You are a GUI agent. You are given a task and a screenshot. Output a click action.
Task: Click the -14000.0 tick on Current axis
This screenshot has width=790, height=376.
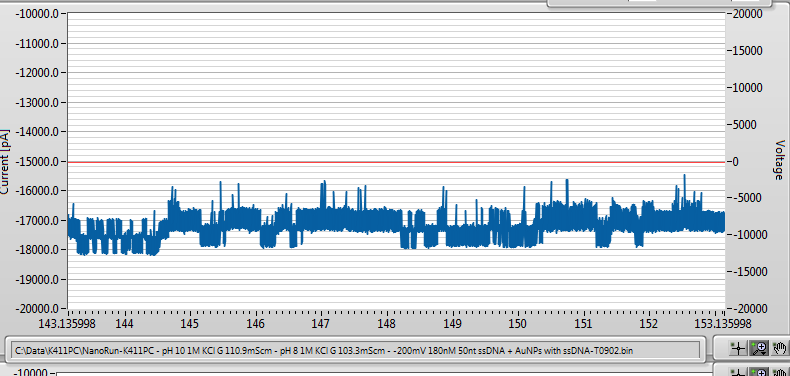[38, 132]
